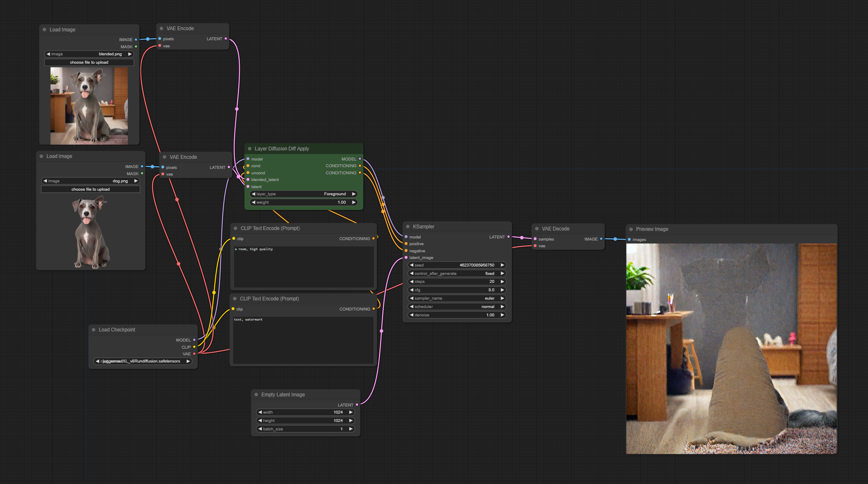The width and height of the screenshot is (868, 484).
Task: Adjust the weight 1.00 slider field
Action: click(304, 202)
